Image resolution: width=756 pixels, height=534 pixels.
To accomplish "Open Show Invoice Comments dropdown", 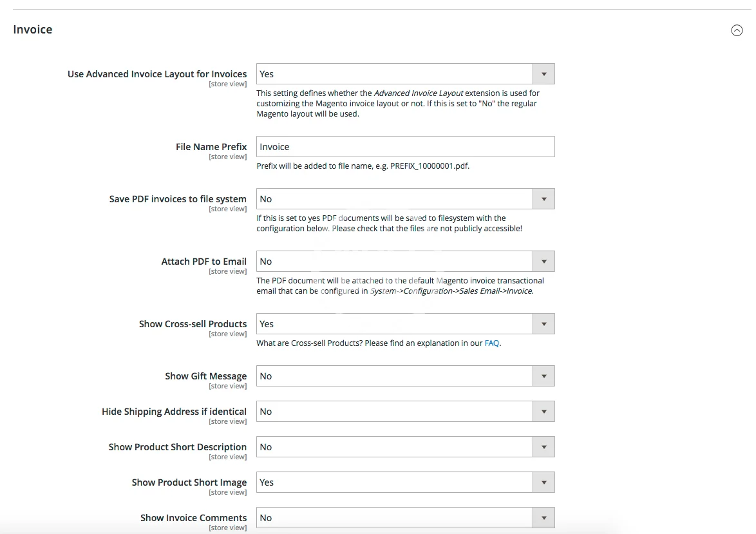I will (x=394, y=518).
